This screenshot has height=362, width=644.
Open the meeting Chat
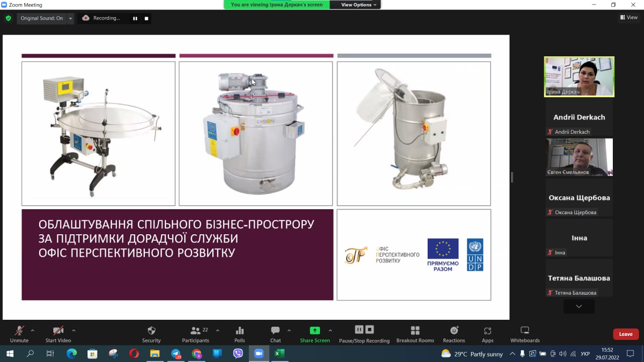point(275,333)
